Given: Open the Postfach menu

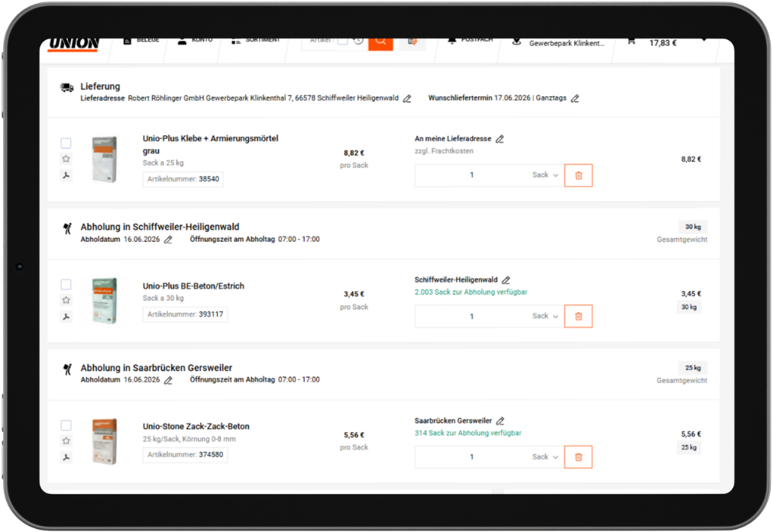Looking at the screenshot, I should (471, 40).
